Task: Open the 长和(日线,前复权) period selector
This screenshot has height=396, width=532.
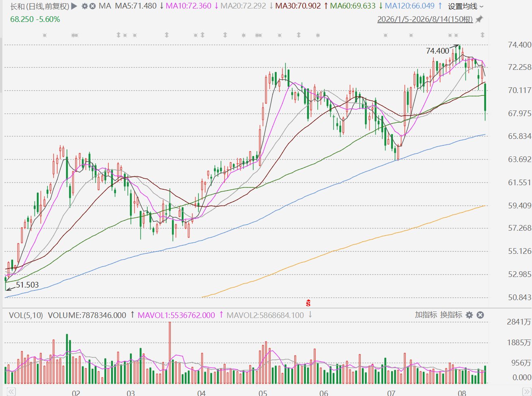Action: (39, 6)
